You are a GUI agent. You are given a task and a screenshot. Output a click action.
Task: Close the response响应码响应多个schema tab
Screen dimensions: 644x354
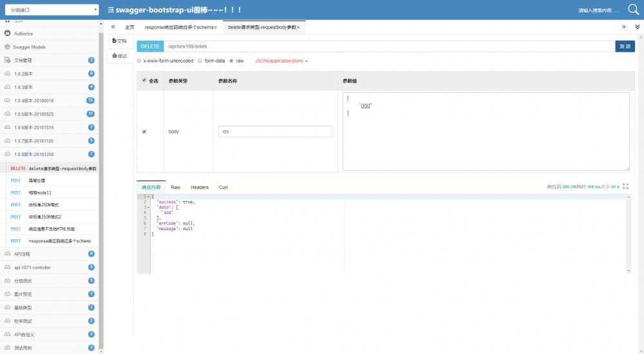click(215, 28)
